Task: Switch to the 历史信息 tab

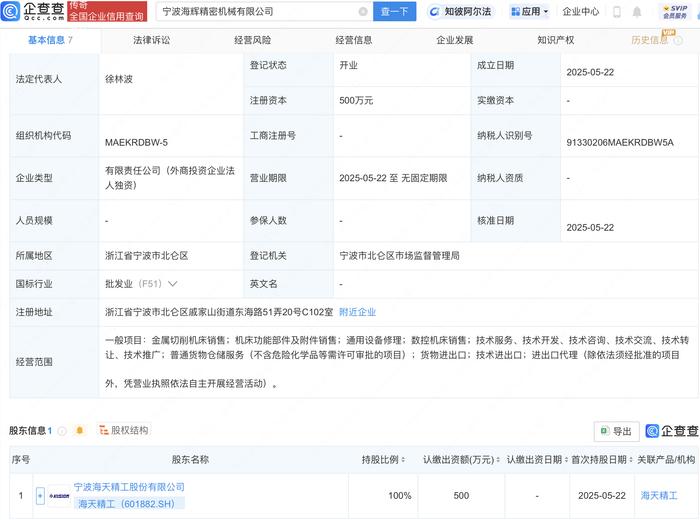Action: pos(650,40)
